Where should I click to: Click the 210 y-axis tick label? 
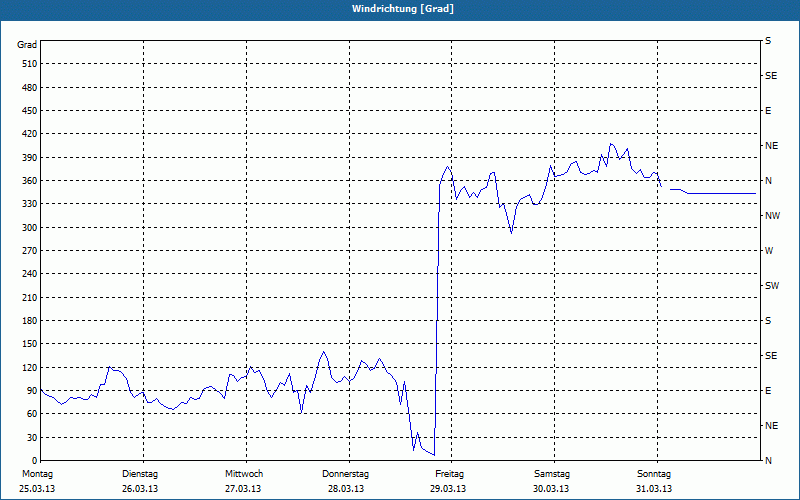click(30, 297)
